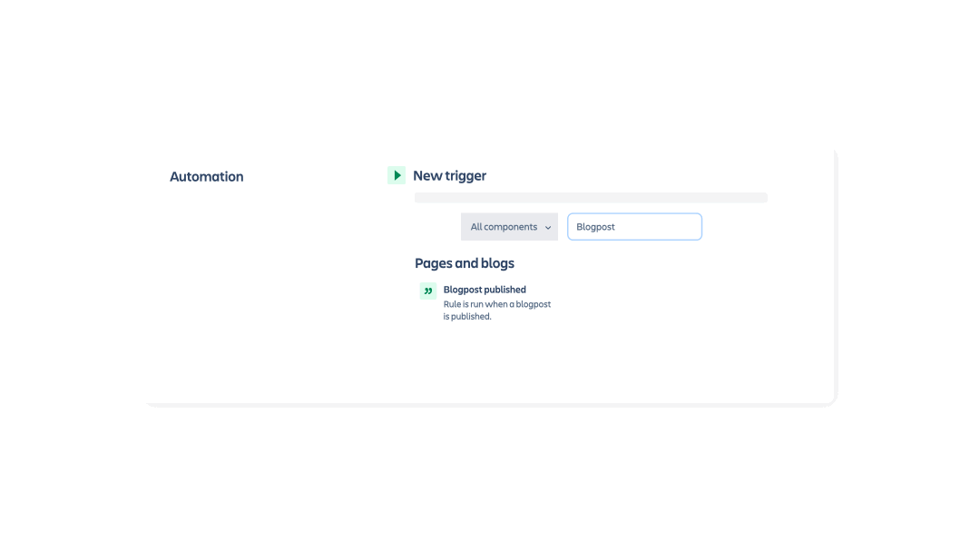This screenshot has width=980, height=552.
Task: Click the New trigger header icon
Action: [x=396, y=175]
